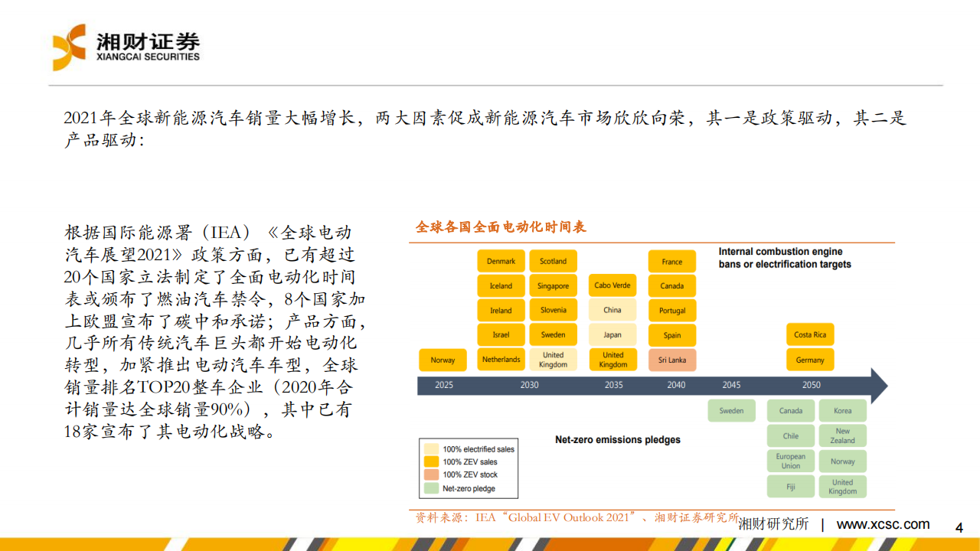Click the 2045 timeline marker
Screen dimensions: 980x551
(731, 385)
